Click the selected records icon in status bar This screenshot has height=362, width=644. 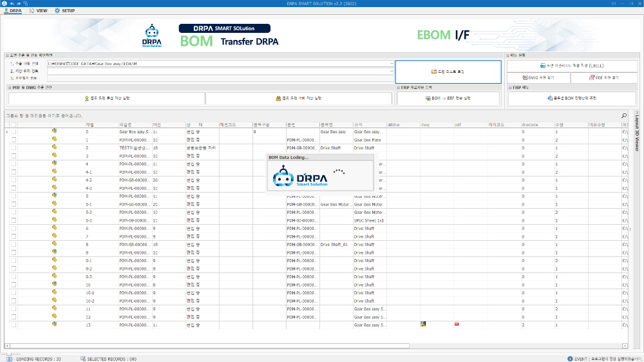(83, 359)
